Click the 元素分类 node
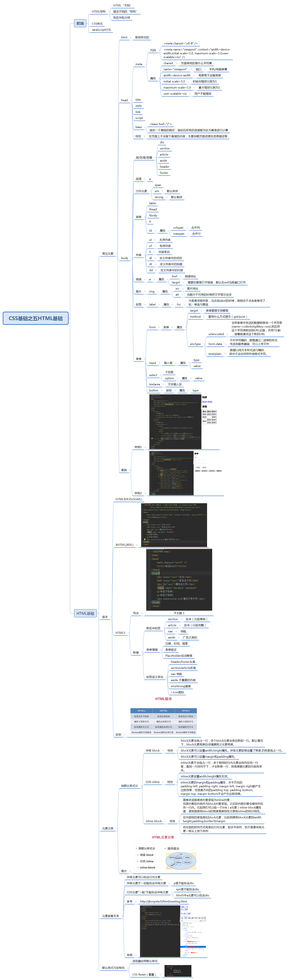 pyautogui.click(x=107, y=829)
